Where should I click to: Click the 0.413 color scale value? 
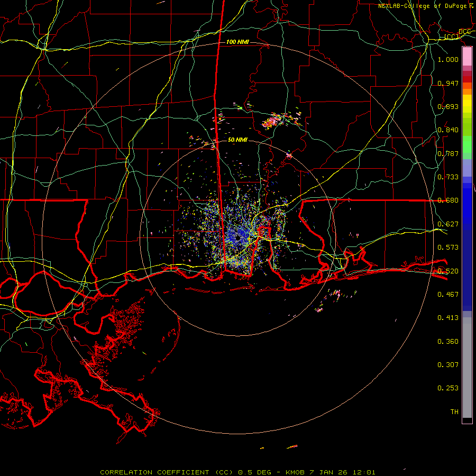448,318
